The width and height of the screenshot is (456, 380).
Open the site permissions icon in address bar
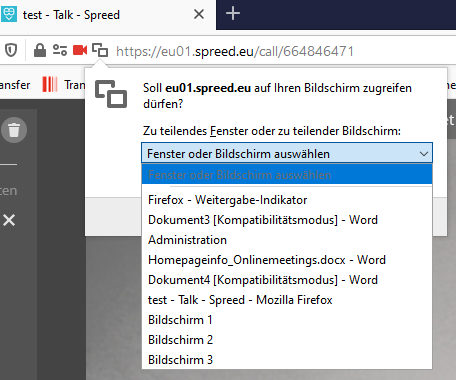click(60, 51)
